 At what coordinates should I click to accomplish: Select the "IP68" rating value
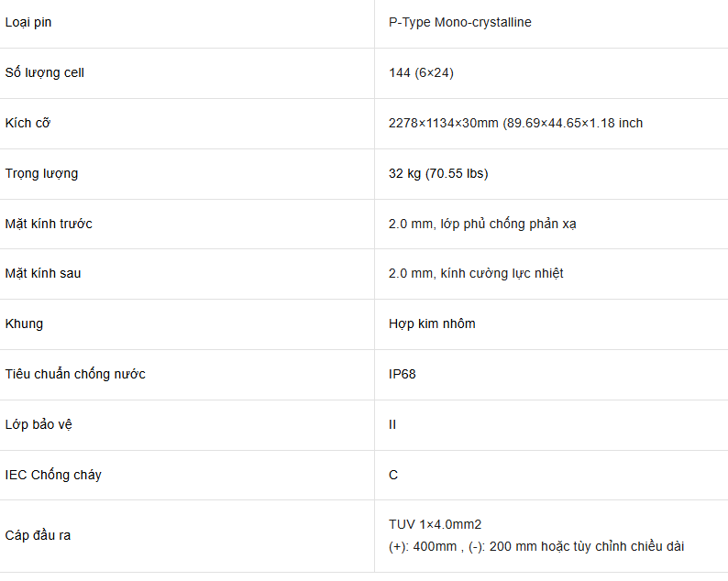(x=402, y=374)
